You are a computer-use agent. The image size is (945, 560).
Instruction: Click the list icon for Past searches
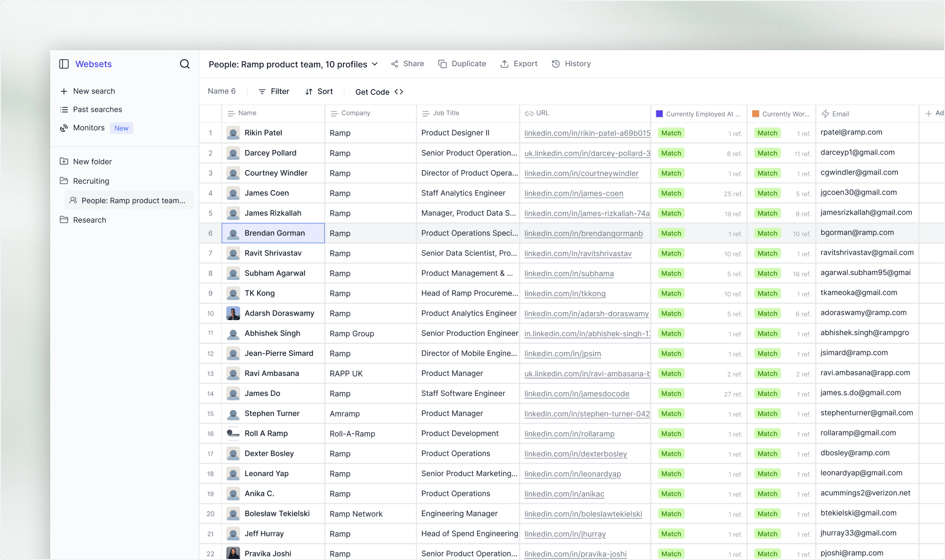point(64,109)
